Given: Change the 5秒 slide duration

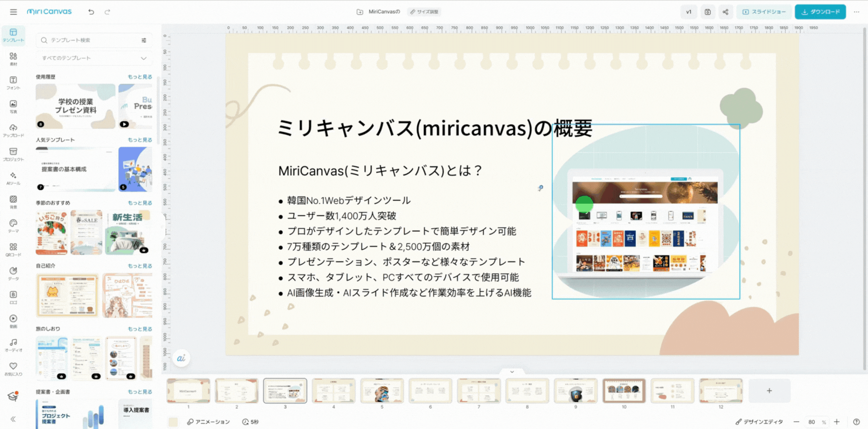Looking at the screenshot, I should tap(250, 422).
